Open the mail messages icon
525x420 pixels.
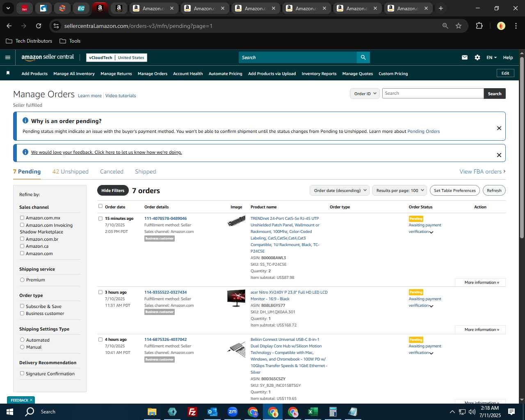[x=465, y=57]
